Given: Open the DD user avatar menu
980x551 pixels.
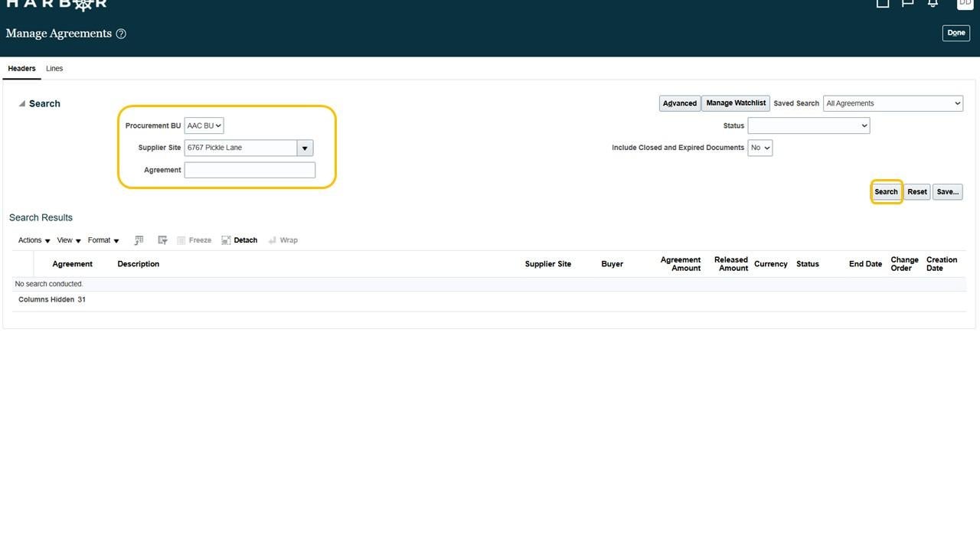Looking at the screenshot, I should pos(965,4).
